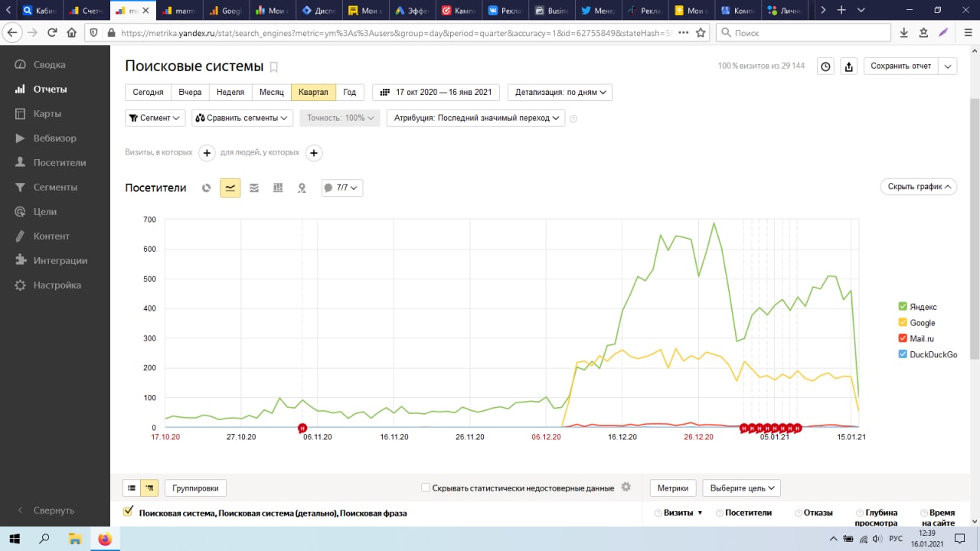Open Настройка in sidebar

click(x=57, y=285)
